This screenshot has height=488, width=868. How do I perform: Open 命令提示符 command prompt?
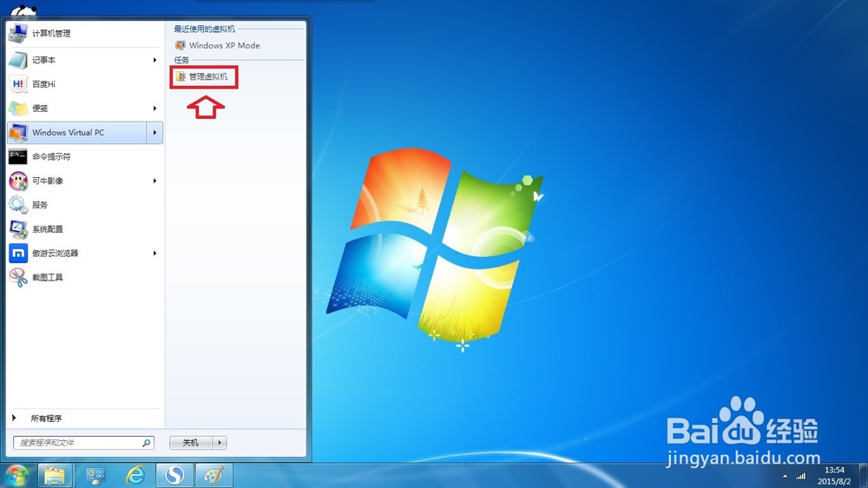85,157
